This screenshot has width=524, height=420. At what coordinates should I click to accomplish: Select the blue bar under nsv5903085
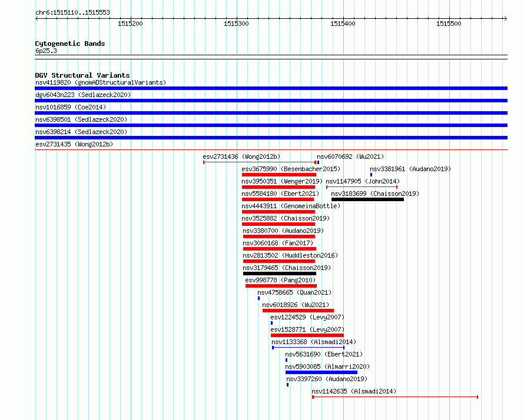coord(321,372)
